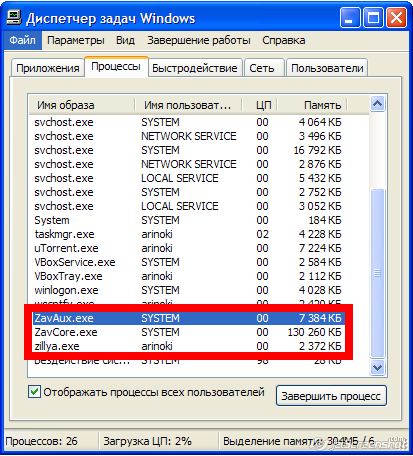Select the uTorrent.exe process row
Screen dimensions: 413x456
[188, 248]
